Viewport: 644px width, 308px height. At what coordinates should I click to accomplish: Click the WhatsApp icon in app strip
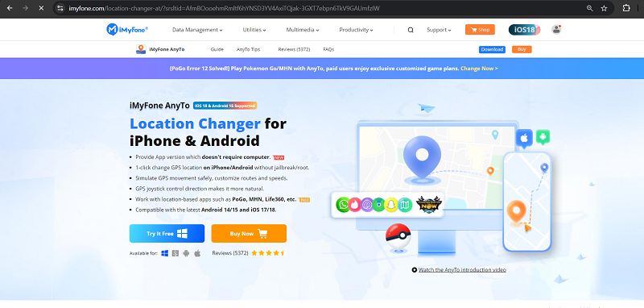click(343, 204)
